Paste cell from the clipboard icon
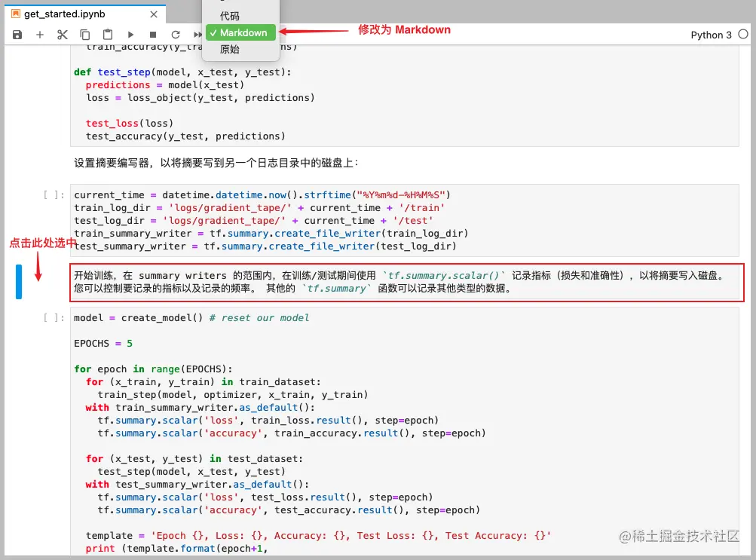The image size is (756, 560). (108, 35)
